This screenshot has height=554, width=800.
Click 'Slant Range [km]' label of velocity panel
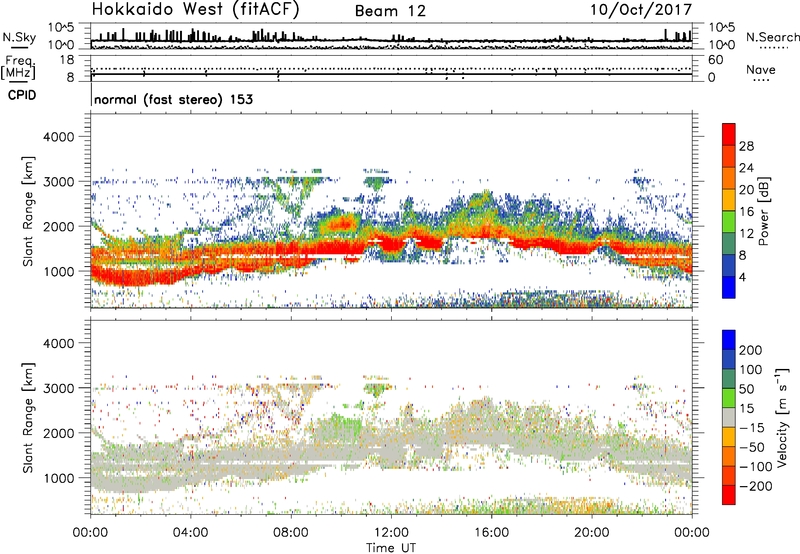pos(28,417)
